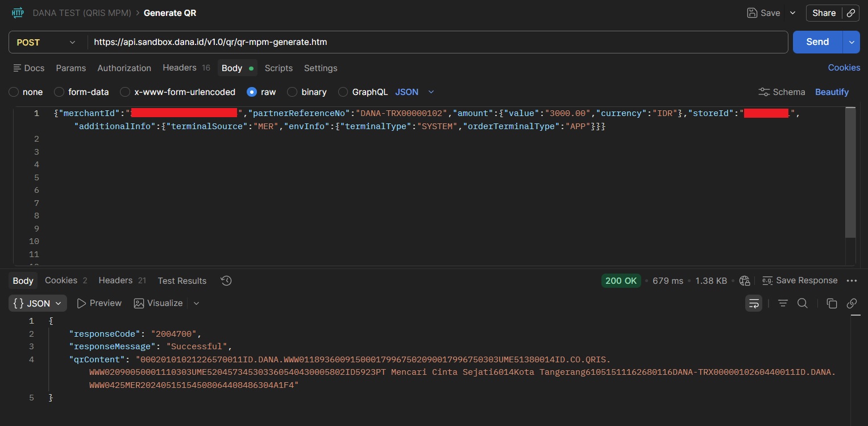Image resolution: width=868 pixels, height=426 pixels.
Task: Open the response Headers tab with 21 entries
Action: (122, 280)
